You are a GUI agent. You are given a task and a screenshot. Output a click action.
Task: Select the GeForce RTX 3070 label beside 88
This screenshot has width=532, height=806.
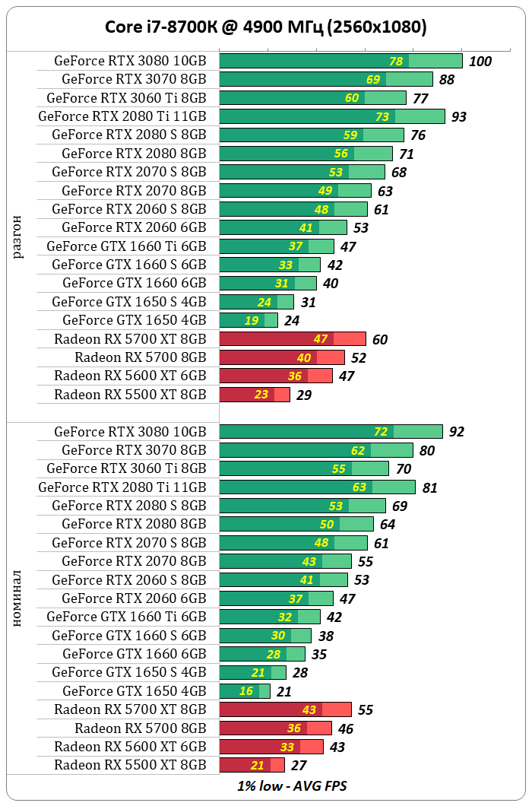coord(134,79)
